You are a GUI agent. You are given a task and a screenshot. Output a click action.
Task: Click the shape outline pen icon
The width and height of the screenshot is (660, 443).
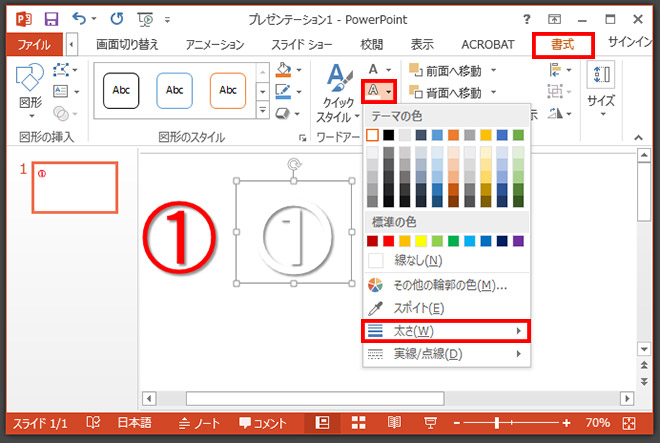(x=283, y=91)
